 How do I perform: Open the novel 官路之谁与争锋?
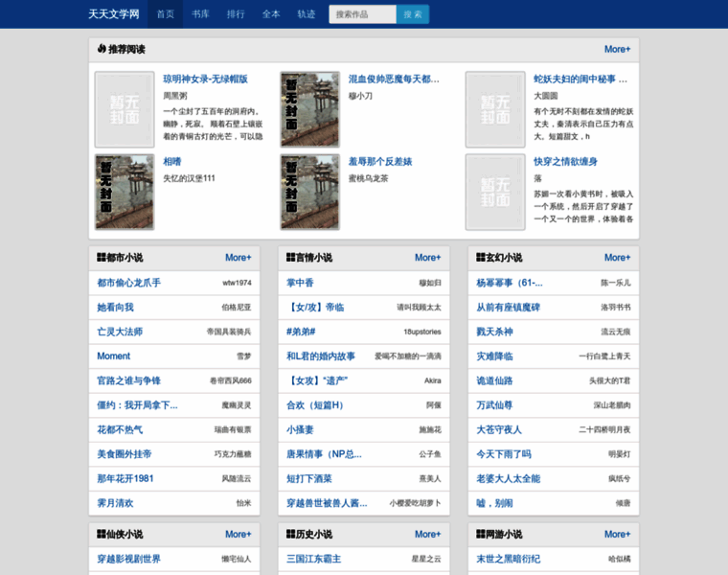pos(128,380)
